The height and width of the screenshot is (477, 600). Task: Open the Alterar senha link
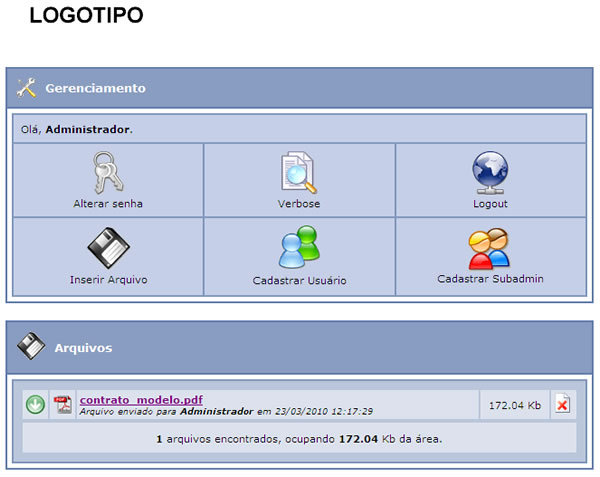[108, 203]
